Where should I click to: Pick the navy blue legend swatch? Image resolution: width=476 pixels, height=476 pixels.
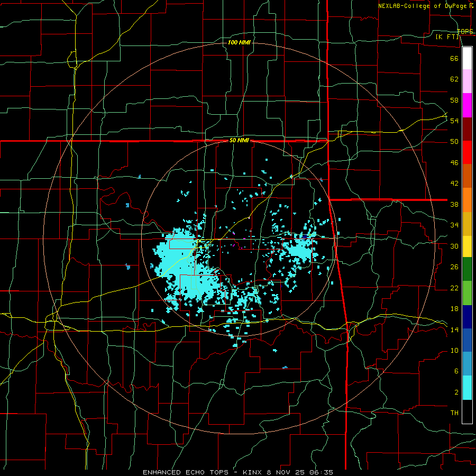coord(467,317)
